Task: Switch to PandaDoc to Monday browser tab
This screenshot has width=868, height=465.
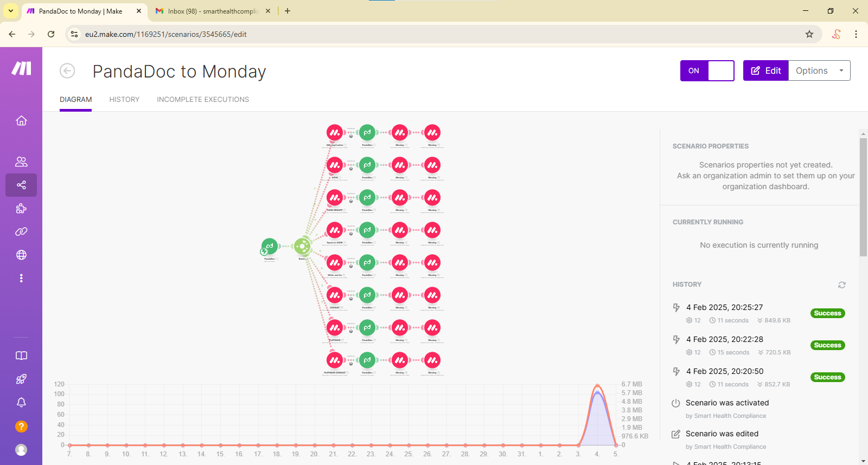Action: point(84,11)
